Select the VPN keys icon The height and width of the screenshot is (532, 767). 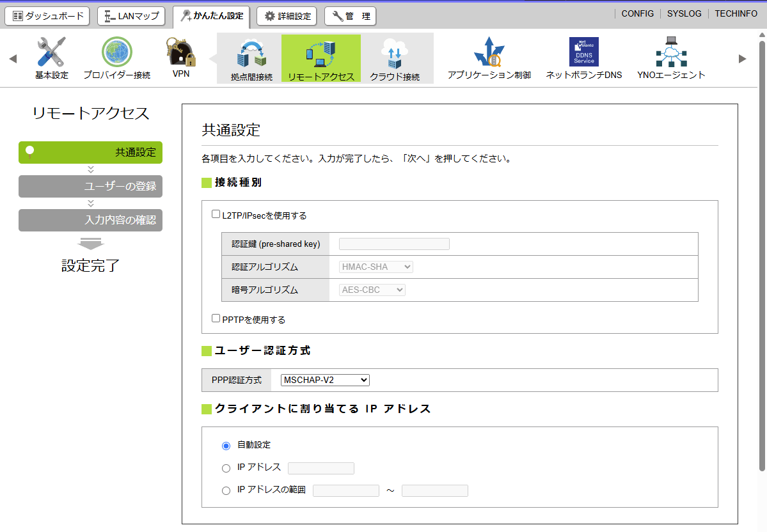(x=181, y=58)
